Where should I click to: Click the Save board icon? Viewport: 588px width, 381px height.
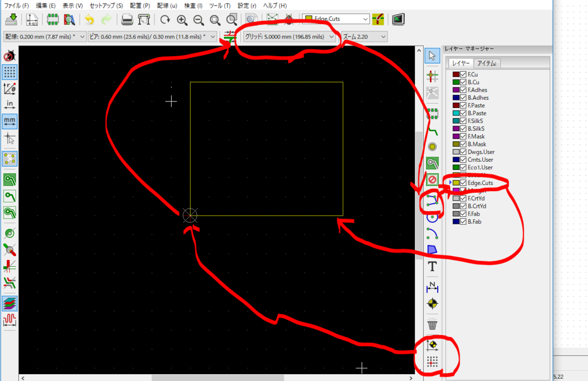click(x=11, y=19)
